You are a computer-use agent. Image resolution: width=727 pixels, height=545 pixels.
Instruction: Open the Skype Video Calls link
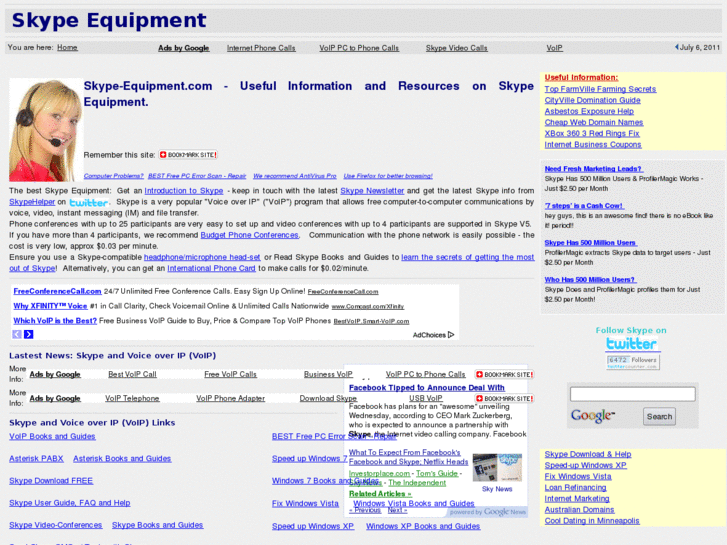pyautogui.click(x=457, y=48)
